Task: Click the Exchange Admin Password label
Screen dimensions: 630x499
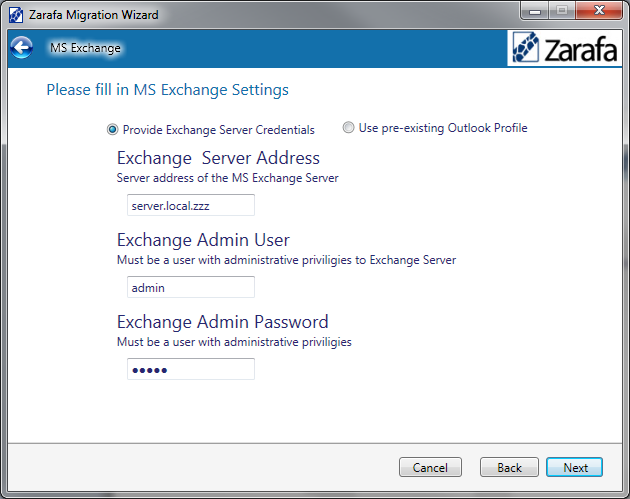Action: (x=222, y=322)
